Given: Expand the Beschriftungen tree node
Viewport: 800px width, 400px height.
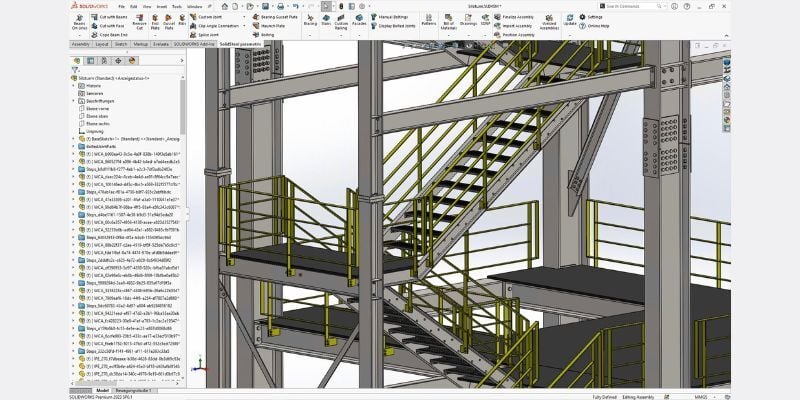Looking at the screenshot, I should coord(74,101).
